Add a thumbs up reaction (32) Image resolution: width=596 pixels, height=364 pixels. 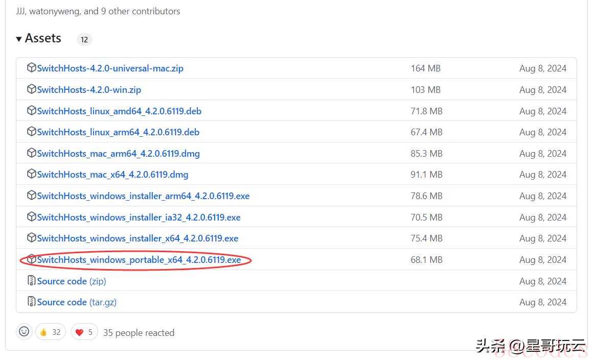pos(51,332)
